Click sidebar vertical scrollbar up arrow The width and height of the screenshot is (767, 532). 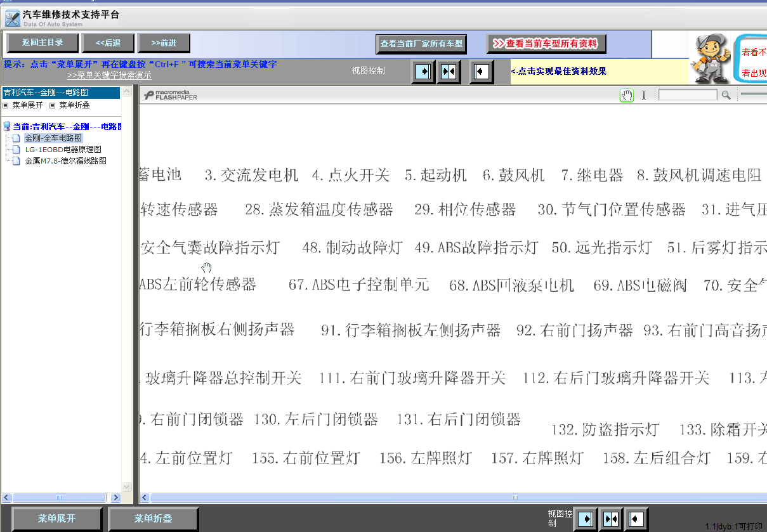tap(126, 92)
